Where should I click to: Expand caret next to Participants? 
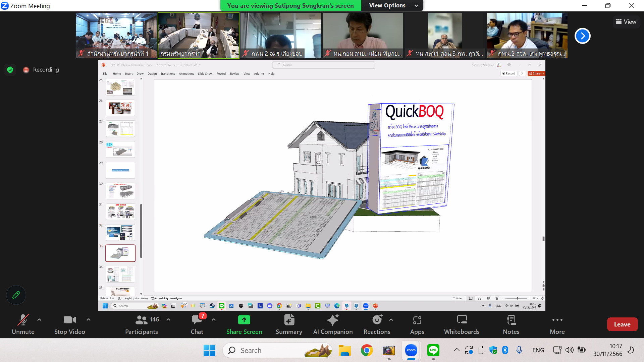[x=168, y=320]
